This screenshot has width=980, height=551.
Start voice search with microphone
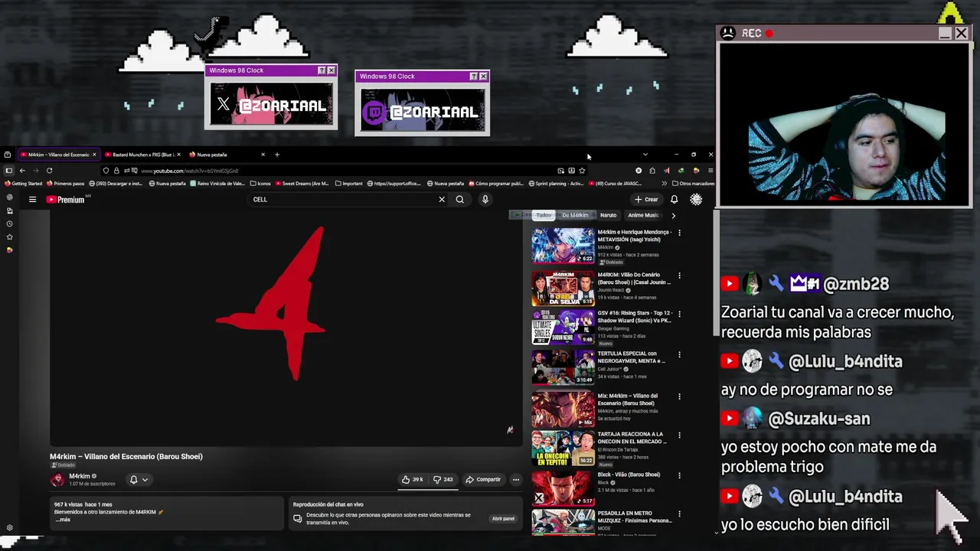(485, 200)
